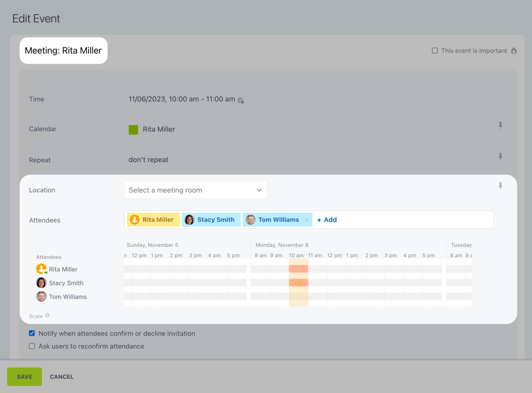This screenshot has width=532, height=393.
Task: Click the flame icon beside important event
Action: (x=514, y=51)
